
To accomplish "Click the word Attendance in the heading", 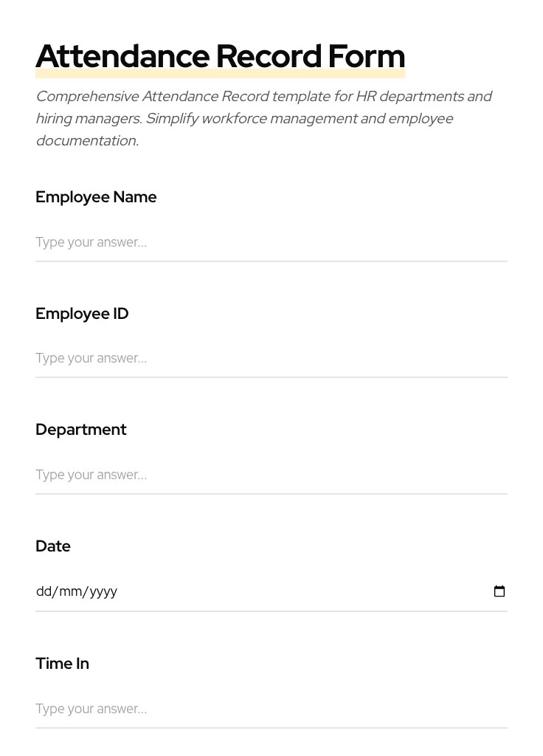I will point(122,57).
